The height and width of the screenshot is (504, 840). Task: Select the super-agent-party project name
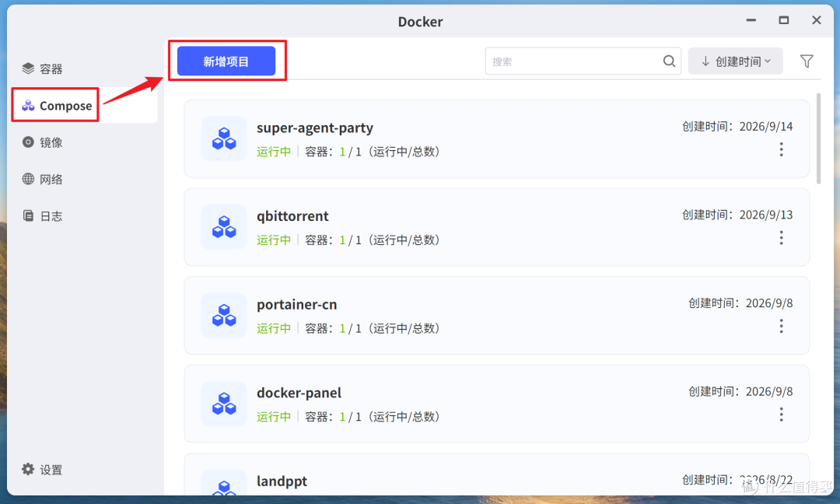pyautogui.click(x=315, y=128)
